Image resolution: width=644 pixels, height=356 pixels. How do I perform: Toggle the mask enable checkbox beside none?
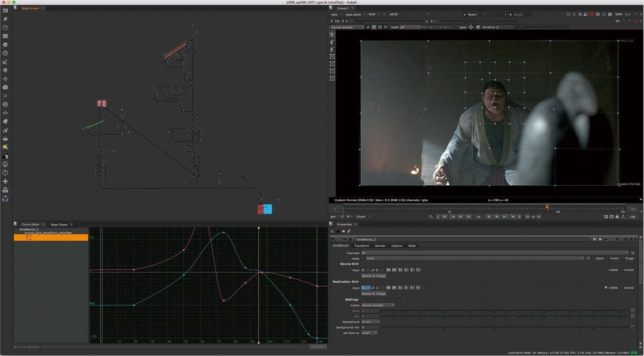click(x=363, y=258)
